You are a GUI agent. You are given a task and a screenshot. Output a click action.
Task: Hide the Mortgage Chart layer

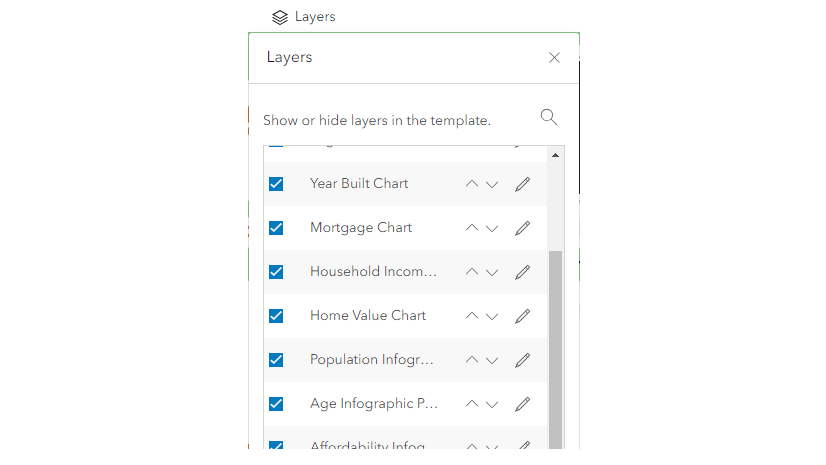point(276,228)
